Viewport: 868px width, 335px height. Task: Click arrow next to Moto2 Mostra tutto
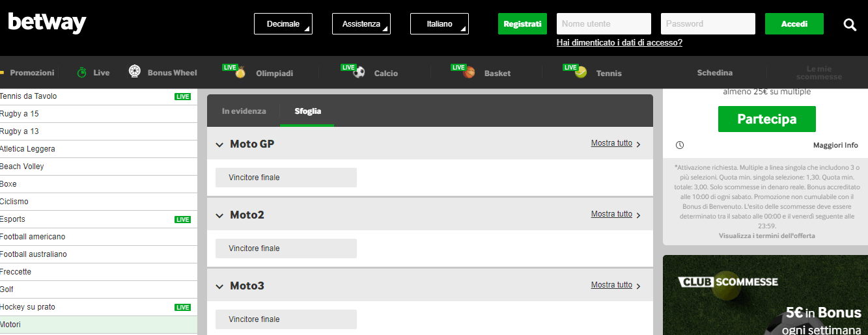[x=639, y=215]
